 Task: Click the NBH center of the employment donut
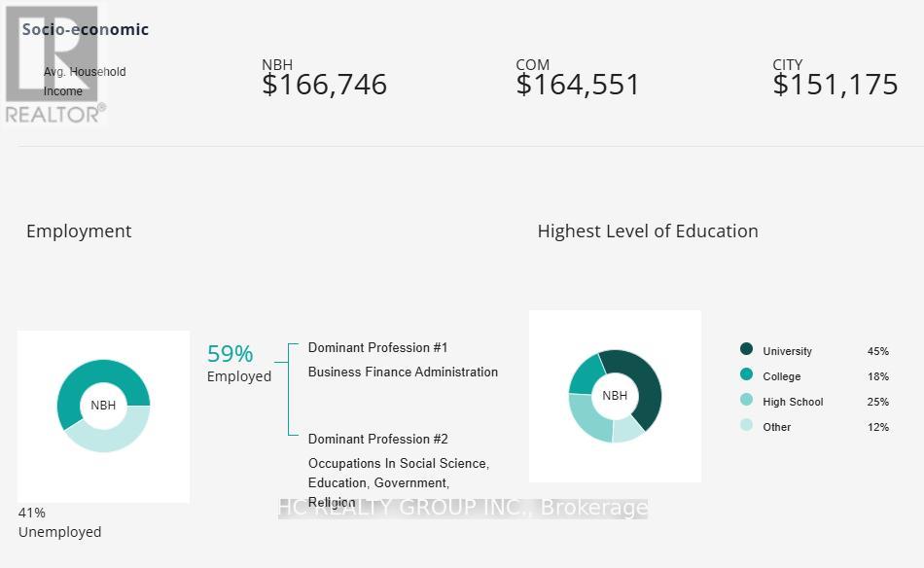coord(103,406)
